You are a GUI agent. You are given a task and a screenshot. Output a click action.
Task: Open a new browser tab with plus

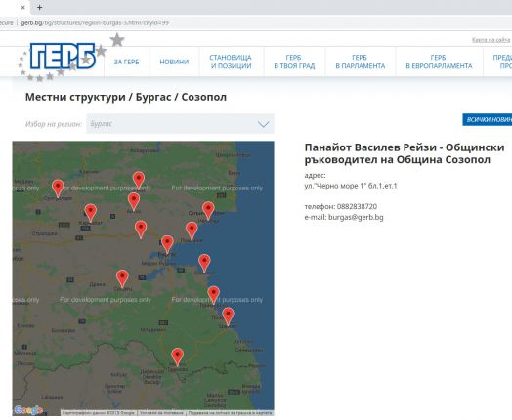[39, 7]
